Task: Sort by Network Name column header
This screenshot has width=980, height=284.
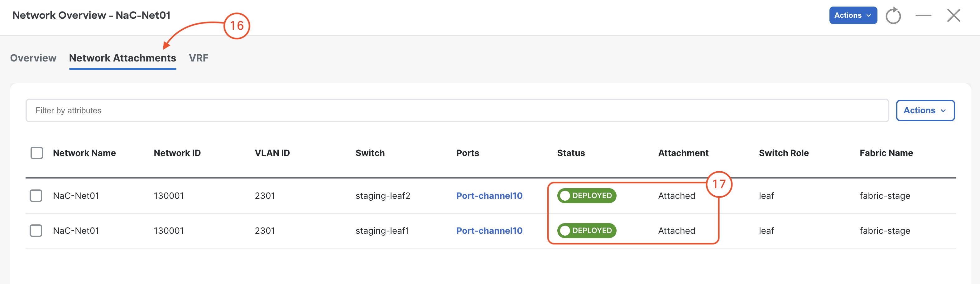Action: pyautogui.click(x=84, y=153)
